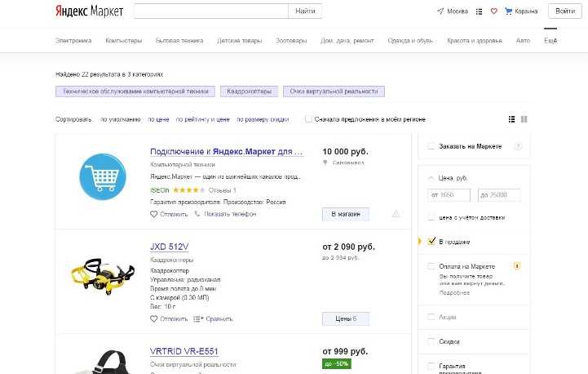This screenshot has height=374, width=588.
Task: Open the comparison list icon in header
Action: coord(479,11)
